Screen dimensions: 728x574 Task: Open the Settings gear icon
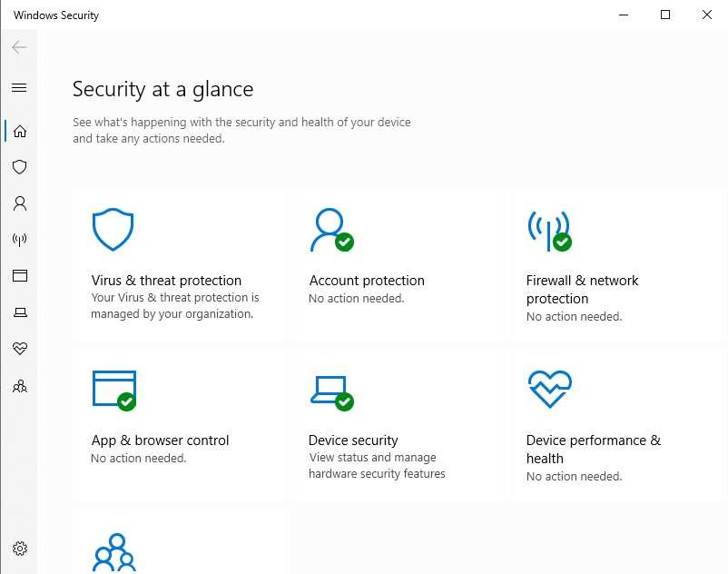(x=19, y=549)
